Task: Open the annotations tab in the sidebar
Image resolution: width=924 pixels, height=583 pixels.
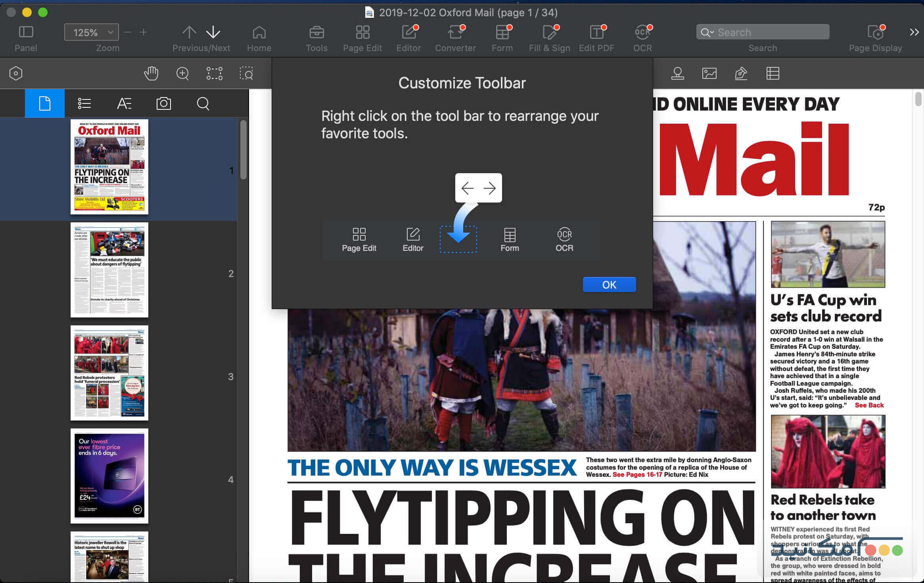Action: 124,103
